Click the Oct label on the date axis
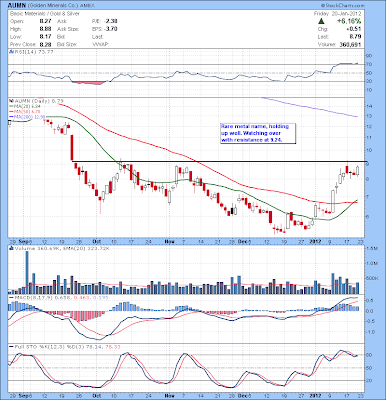The width and height of the screenshot is (386, 400). 97,241
